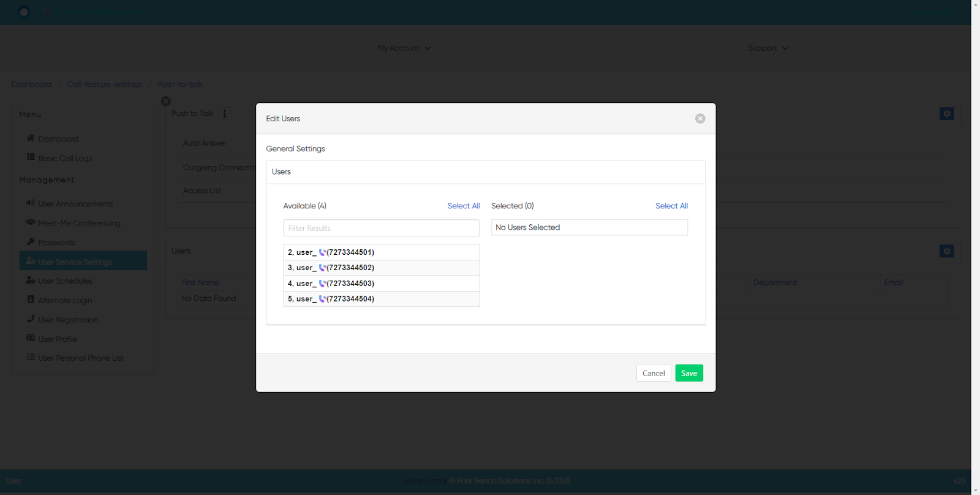Open the My Account dropdown
Screen dimensions: 980x495
(x=404, y=48)
